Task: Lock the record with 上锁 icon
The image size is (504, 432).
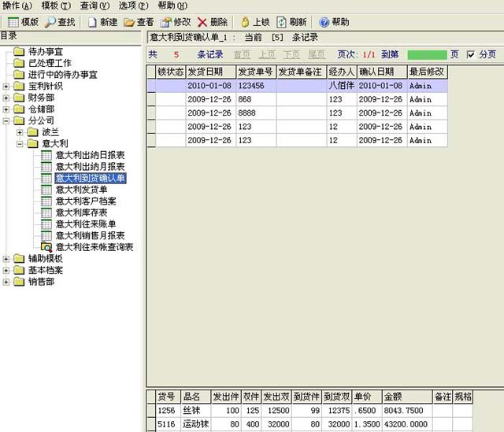Action: click(254, 22)
